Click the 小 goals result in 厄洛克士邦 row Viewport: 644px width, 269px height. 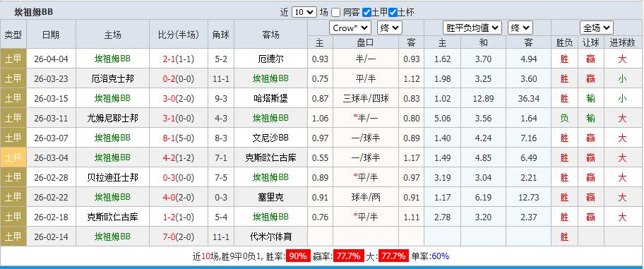coord(623,79)
